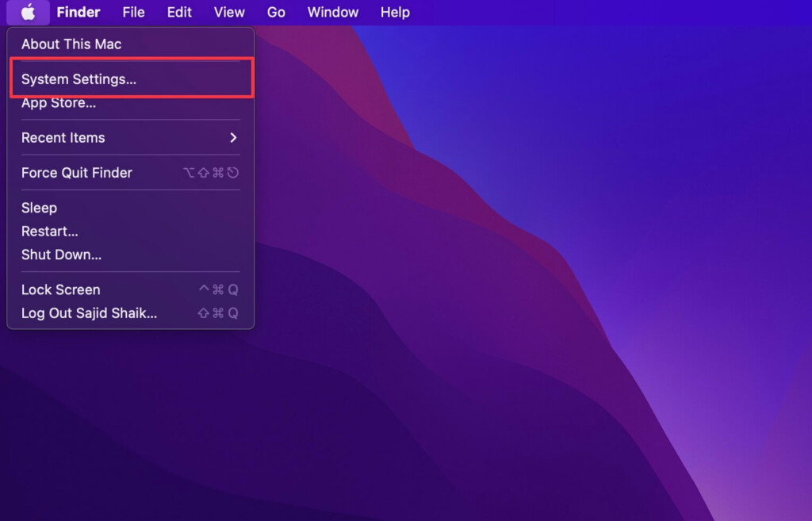
Task: Choose About This Mac
Action: coord(131,44)
